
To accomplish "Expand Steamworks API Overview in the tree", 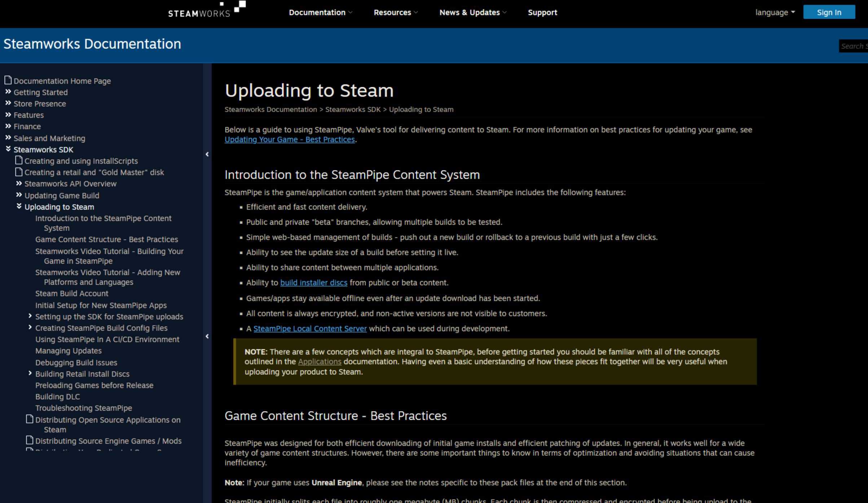I will click(x=19, y=183).
